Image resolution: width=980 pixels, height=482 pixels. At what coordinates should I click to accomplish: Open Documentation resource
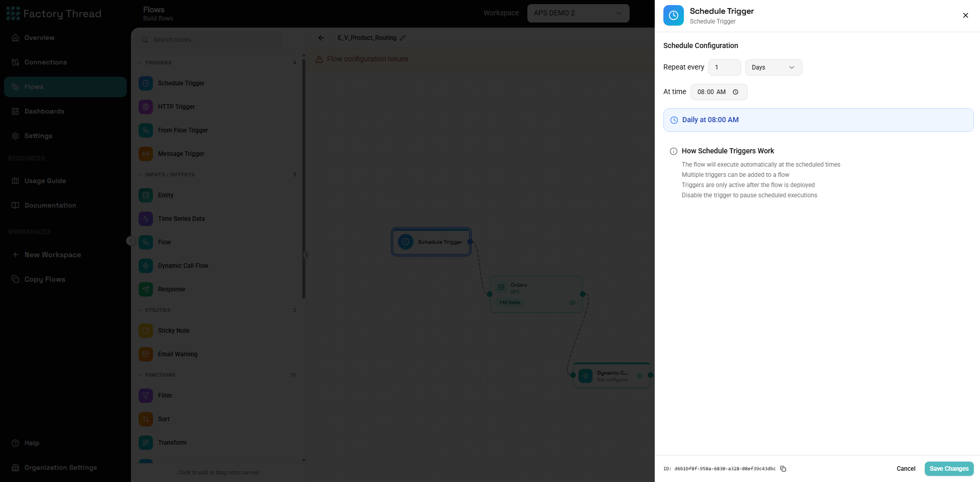tap(65, 205)
